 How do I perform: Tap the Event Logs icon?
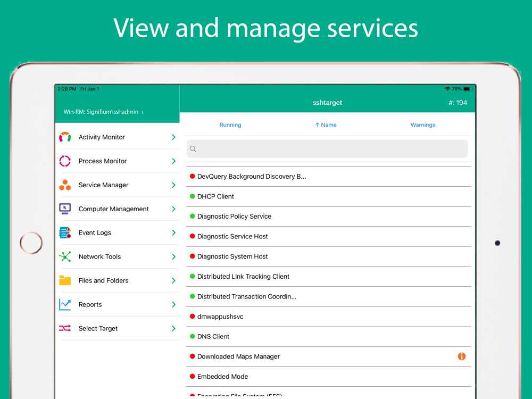(x=65, y=233)
